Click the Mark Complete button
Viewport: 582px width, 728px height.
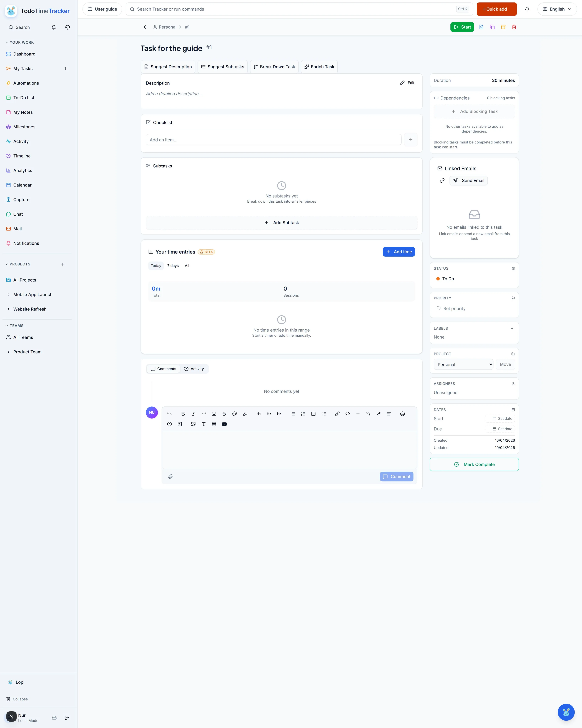pos(474,464)
